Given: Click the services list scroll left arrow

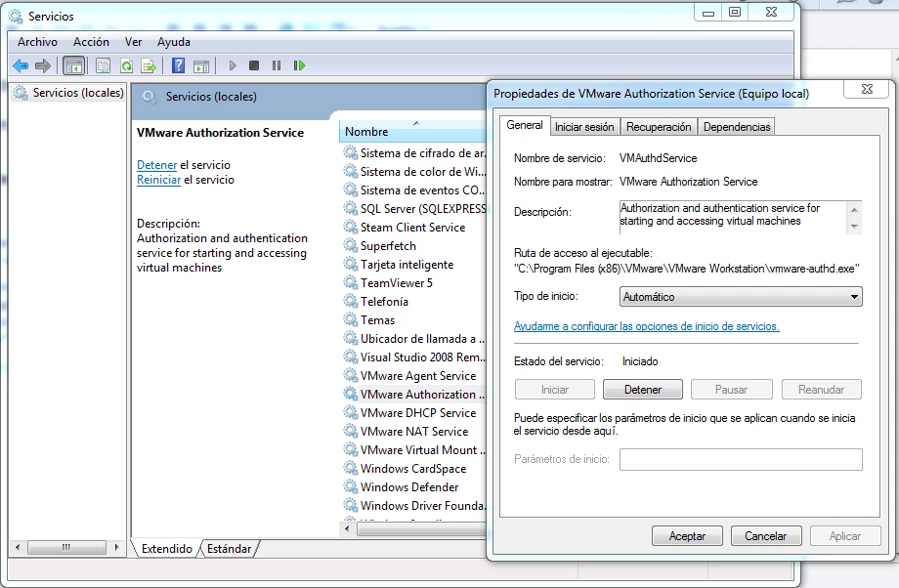Looking at the screenshot, I should (x=348, y=528).
